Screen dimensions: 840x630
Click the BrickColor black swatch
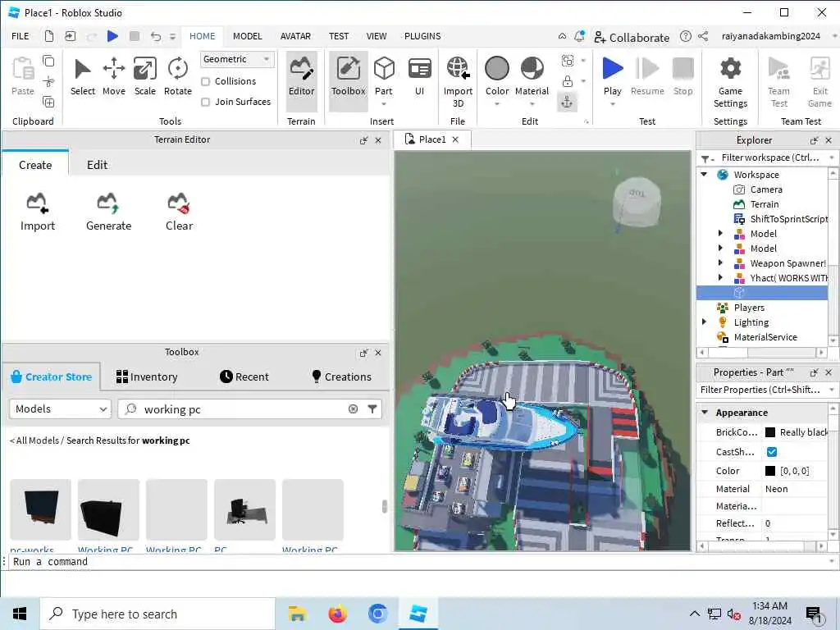[x=770, y=431]
